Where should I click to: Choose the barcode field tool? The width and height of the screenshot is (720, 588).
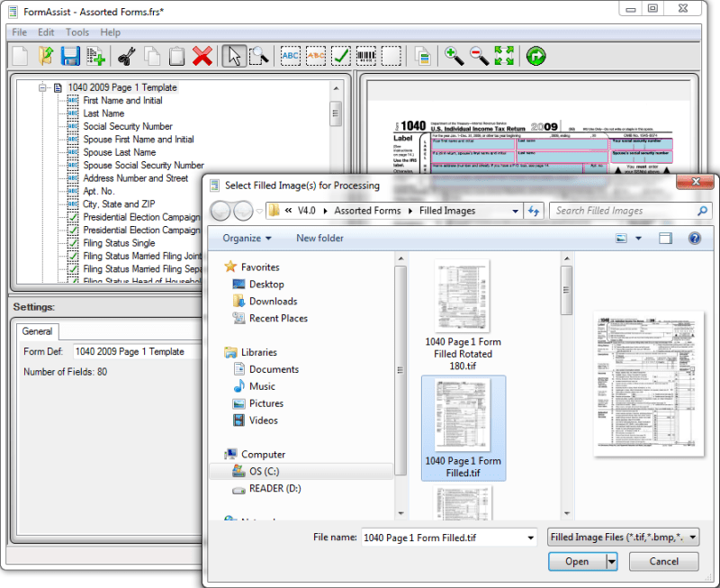[365, 56]
